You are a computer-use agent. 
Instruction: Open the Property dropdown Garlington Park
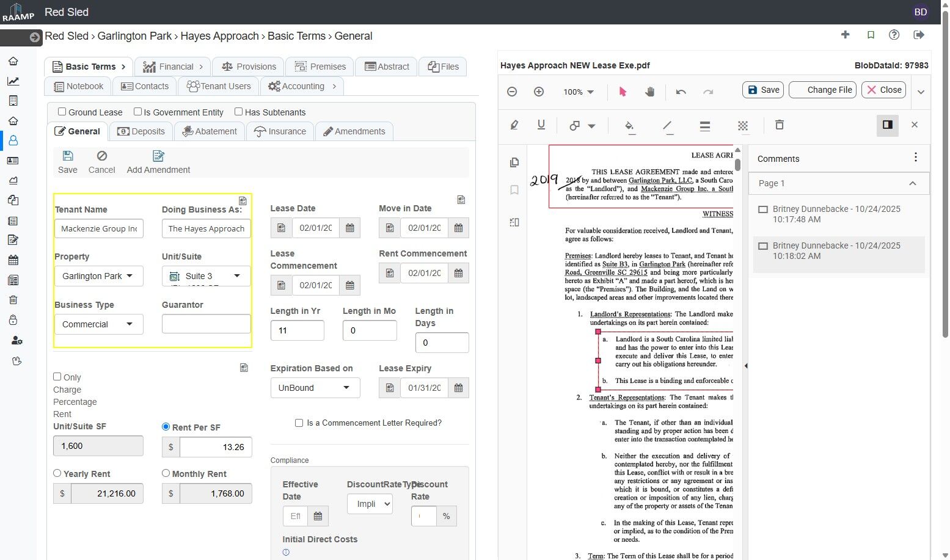click(98, 276)
